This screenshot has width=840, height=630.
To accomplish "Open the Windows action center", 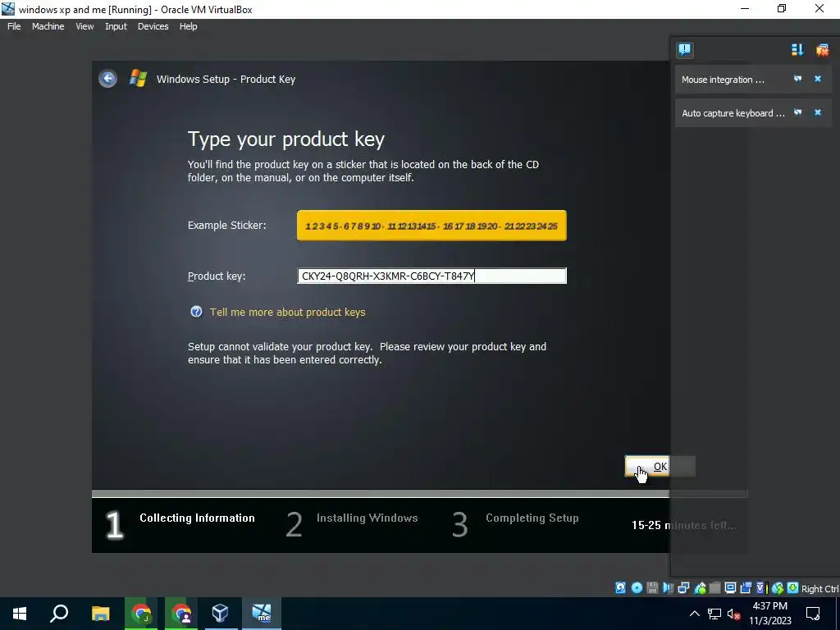I will click(813, 614).
